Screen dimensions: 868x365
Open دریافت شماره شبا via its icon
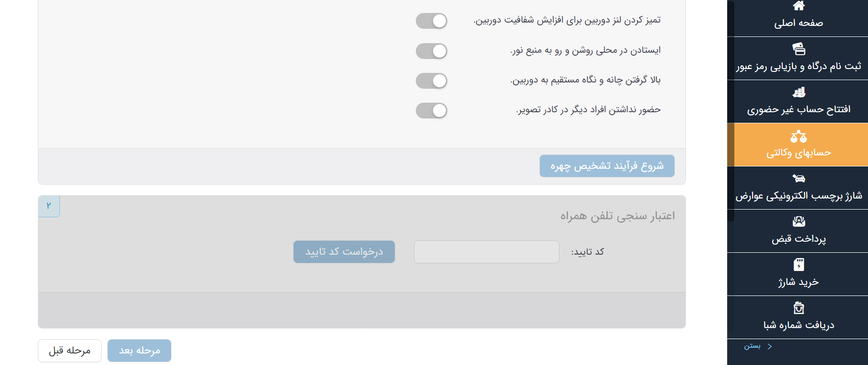pyautogui.click(x=798, y=307)
